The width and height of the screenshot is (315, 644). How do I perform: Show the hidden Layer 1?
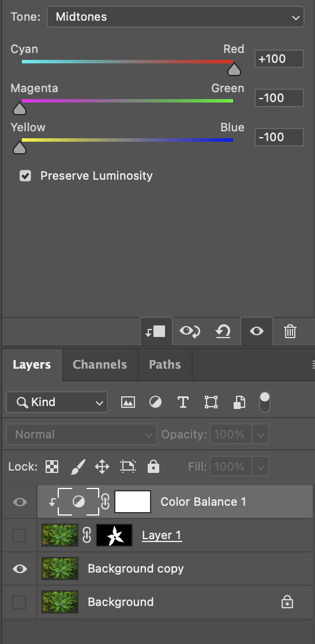click(19, 536)
